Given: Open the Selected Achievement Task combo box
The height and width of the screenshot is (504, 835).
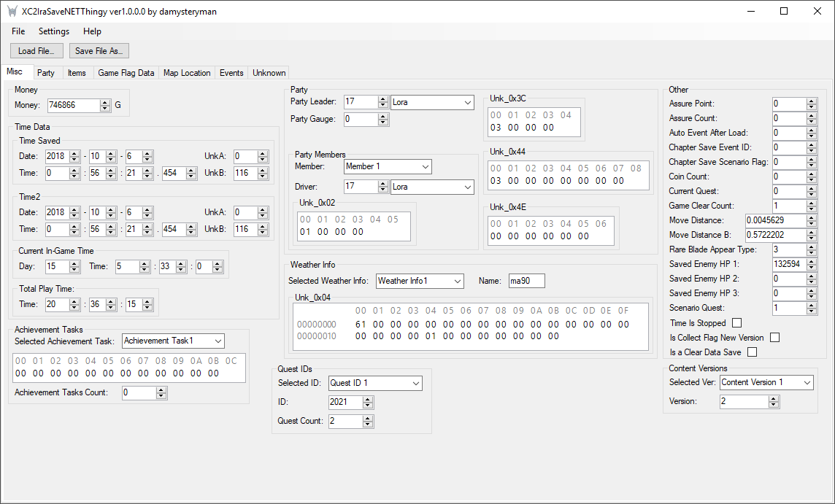Looking at the screenshot, I should click(x=218, y=341).
